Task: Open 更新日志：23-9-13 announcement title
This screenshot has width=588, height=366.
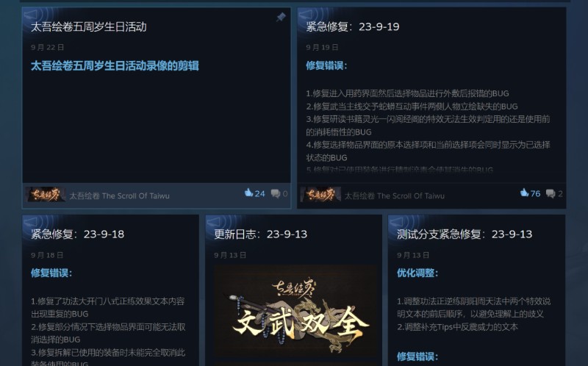Action: (261, 234)
